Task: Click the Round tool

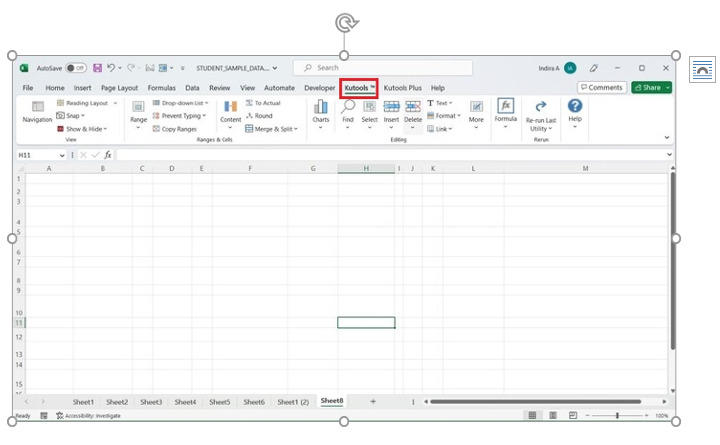Action: (x=259, y=116)
